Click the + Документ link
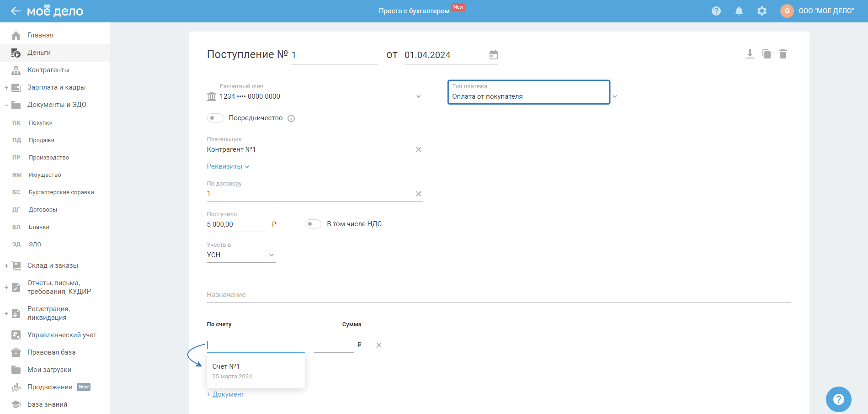 [226, 394]
